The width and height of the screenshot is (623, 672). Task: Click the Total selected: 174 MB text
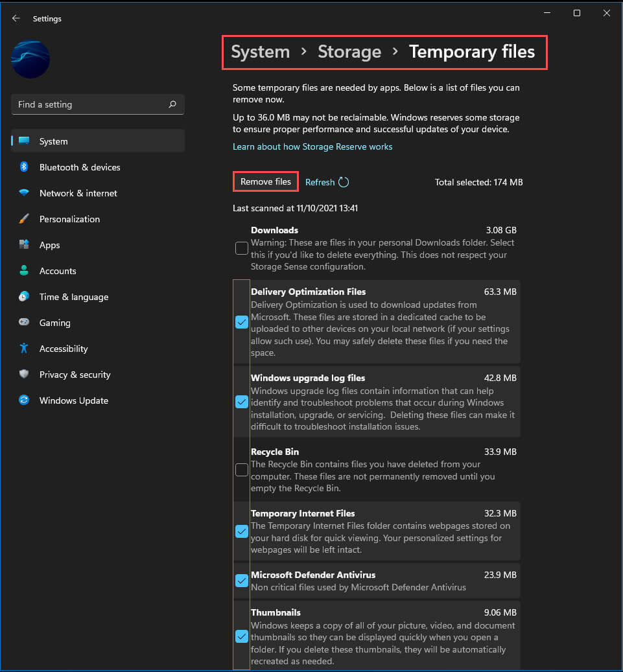[x=478, y=182]
